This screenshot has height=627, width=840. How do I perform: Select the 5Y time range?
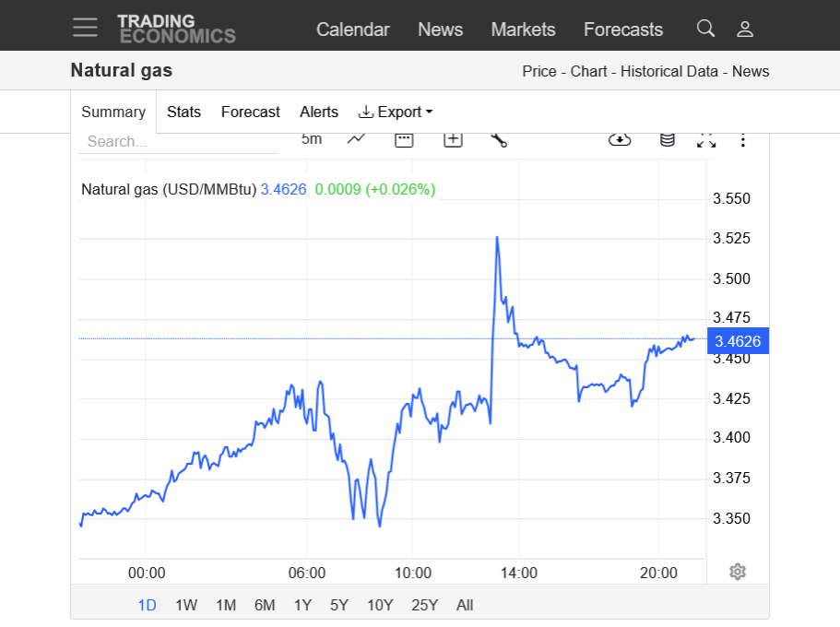339,605
